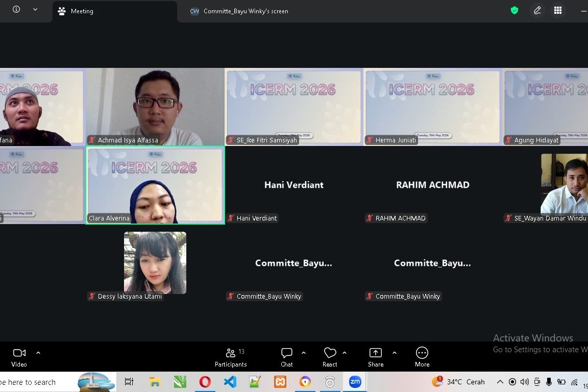Expand the React options arrow
The width and height of the screenshot is (588, 392).
pos(345,353)
